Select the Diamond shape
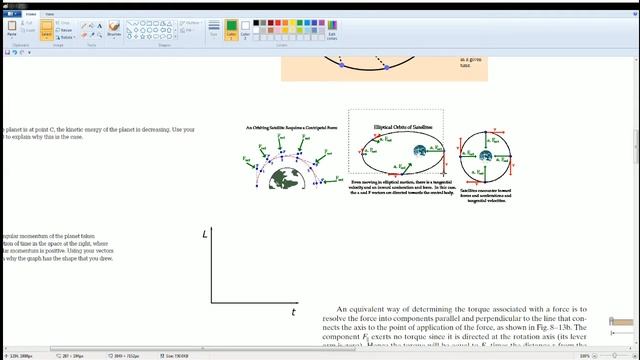This screenshot has height=360, width=640. click(x=136, y=30)
